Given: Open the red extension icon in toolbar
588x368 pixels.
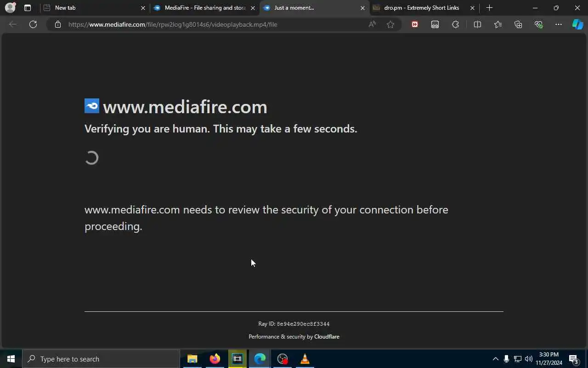Looking at the screenshot, I should [x=415, y=24].
